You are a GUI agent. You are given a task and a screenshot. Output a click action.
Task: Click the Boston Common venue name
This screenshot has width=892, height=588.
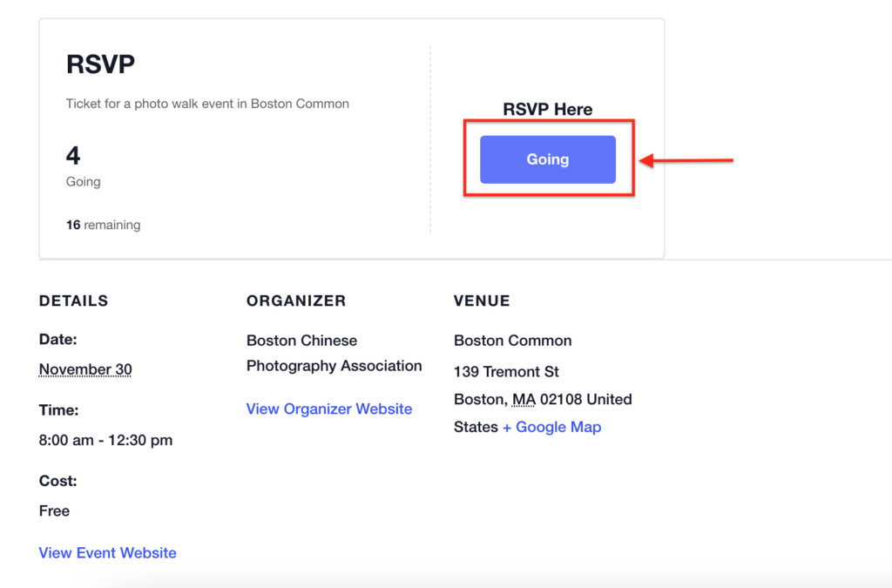tap(512, 341)
